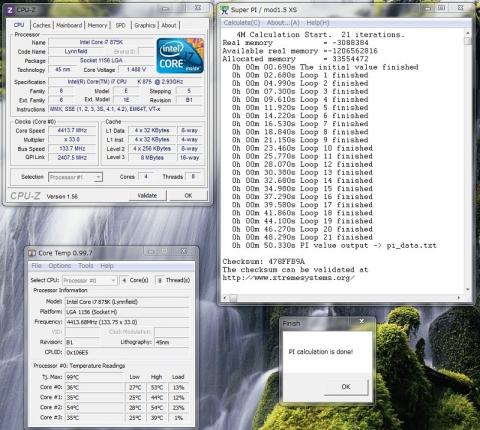Click the Cores count field in CPU-Z
Screen dimensions: 480x430
[146, 177]
